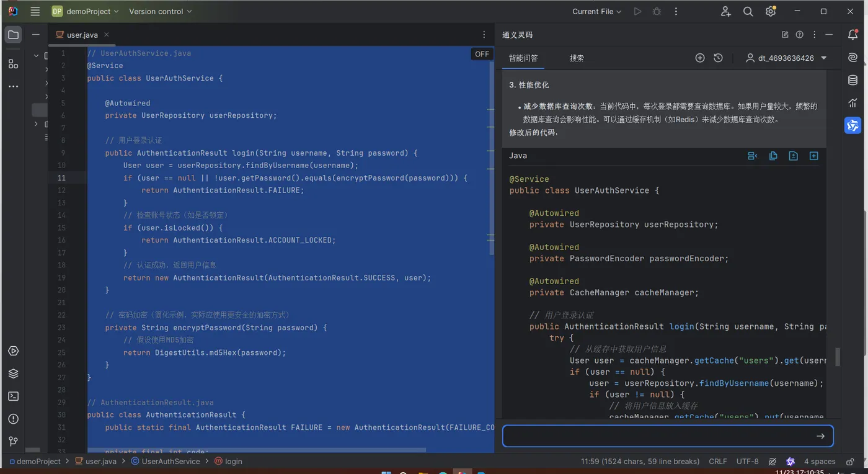Open the Build layers icon in left sidebar
This screenshot has height=474, width=868.
13,373
